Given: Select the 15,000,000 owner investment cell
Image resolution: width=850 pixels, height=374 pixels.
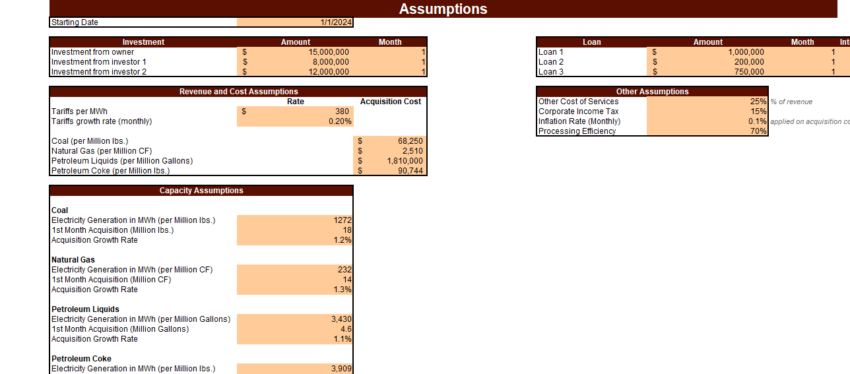Looking at the screenshot, I should coord(295,52).
